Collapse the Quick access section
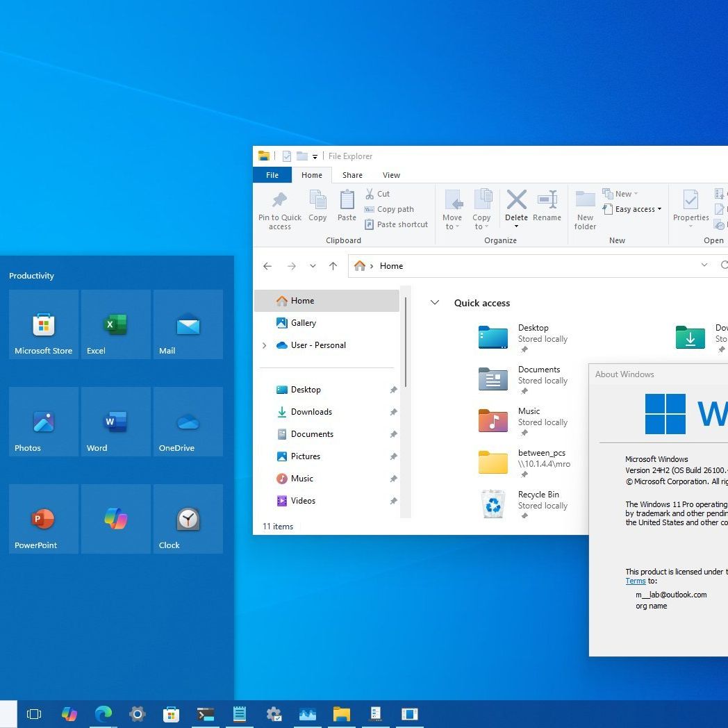728x728 pixels. [x=435, y=303]
